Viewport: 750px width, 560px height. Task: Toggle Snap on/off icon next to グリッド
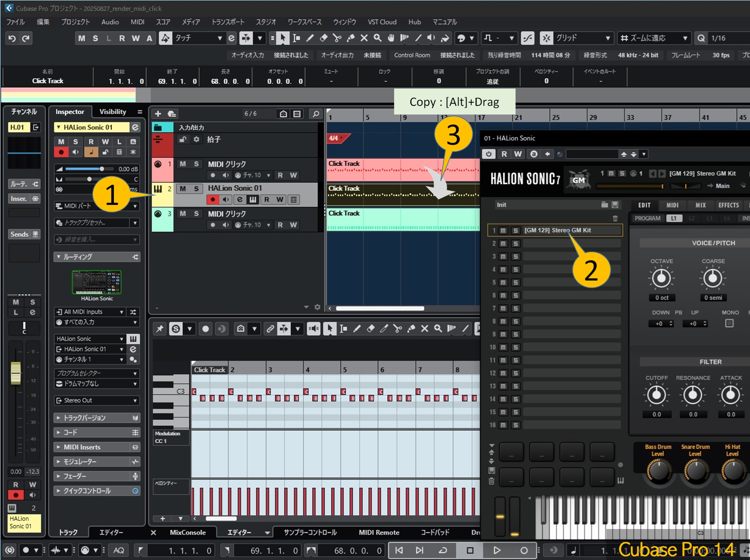click(546, 38)
